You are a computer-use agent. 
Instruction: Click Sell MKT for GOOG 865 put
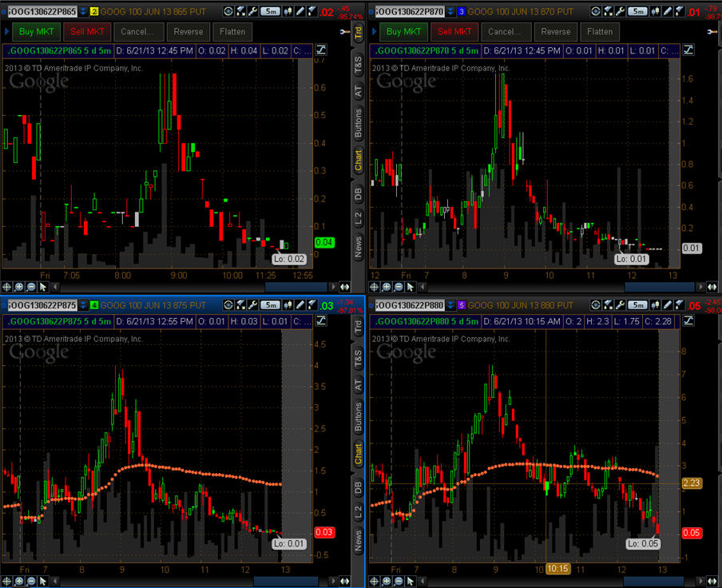(x=87, y=31)
